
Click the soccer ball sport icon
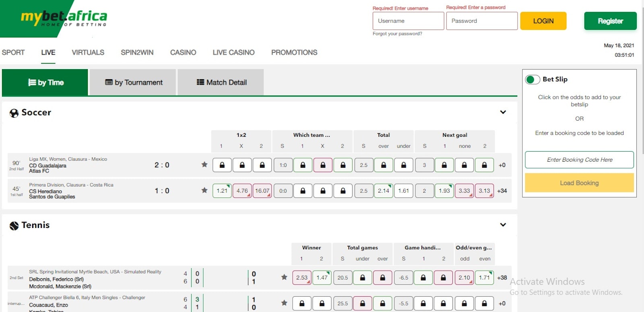coord(14,113)
